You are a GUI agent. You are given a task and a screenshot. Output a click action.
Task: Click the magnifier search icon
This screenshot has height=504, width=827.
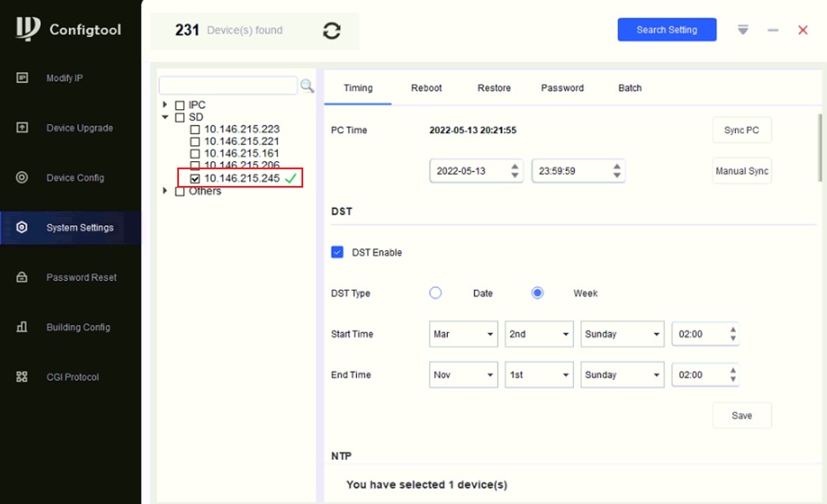pyautogui.click(x=307, y=85)
